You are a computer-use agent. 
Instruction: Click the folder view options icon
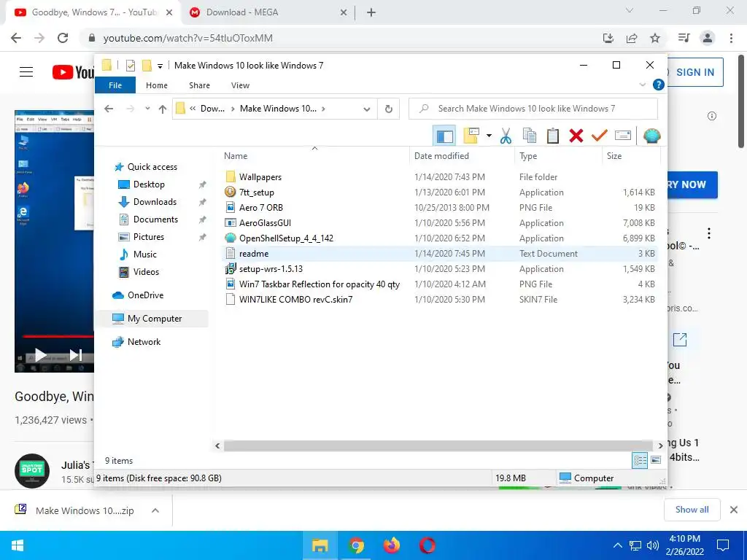point(471,136)
